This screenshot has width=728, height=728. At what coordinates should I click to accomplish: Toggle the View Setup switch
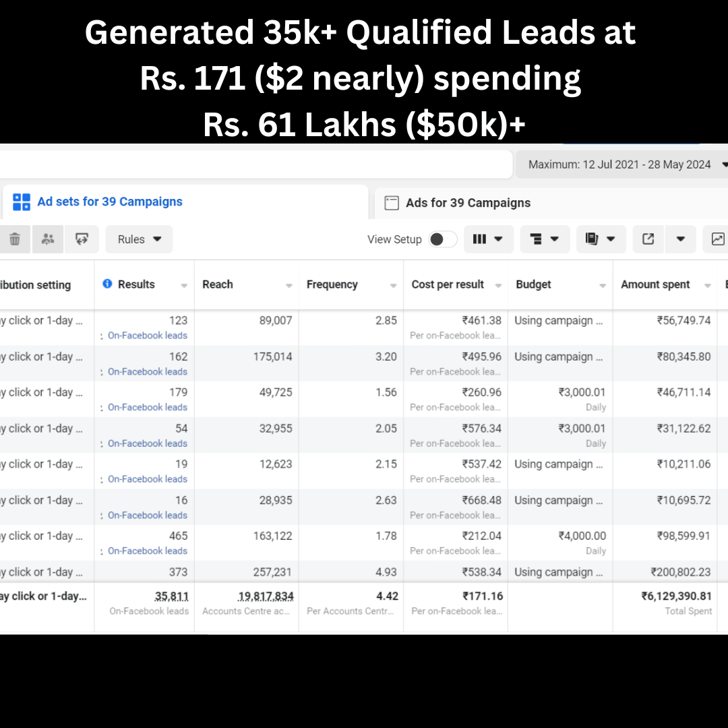pyautogui.click(x=443, y=239)
